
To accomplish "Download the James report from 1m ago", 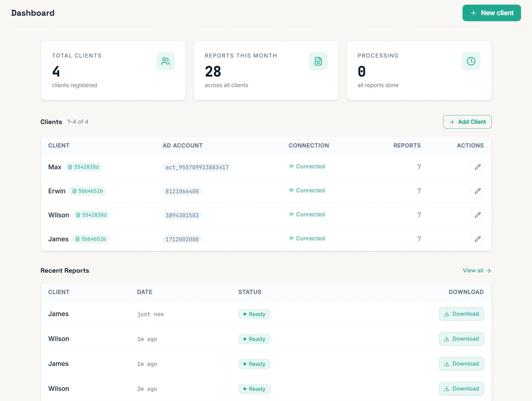I will [461, 364].
